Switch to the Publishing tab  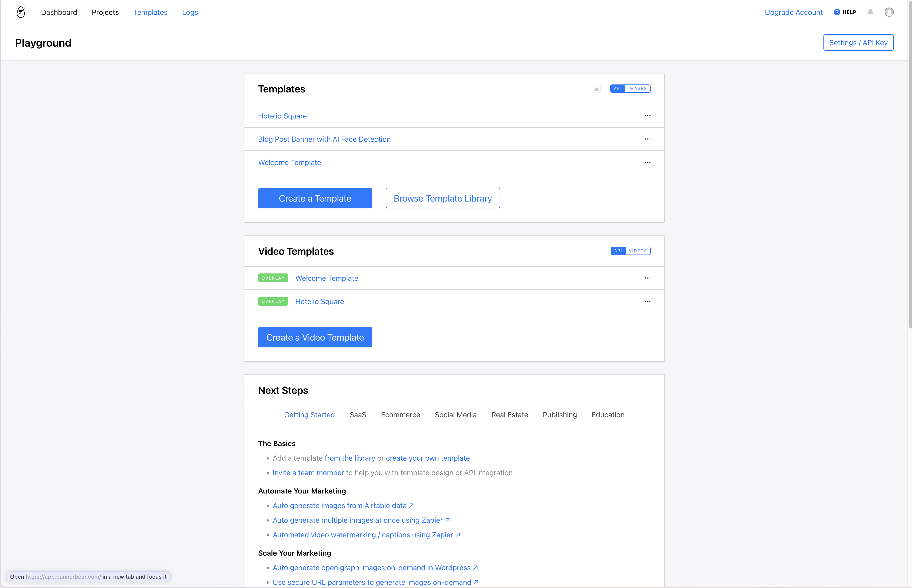pos(560,415)
